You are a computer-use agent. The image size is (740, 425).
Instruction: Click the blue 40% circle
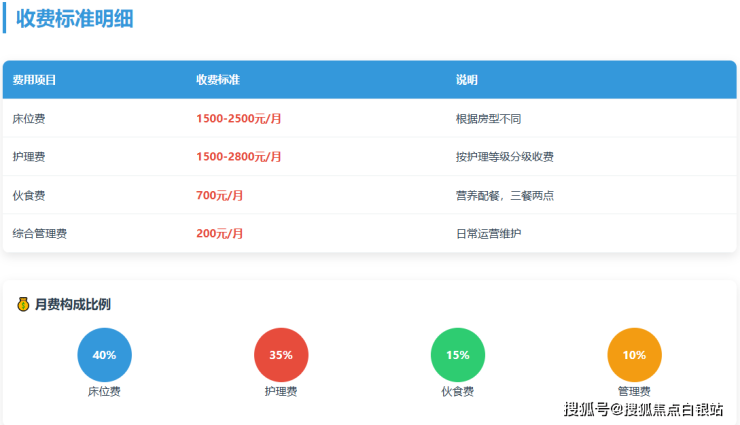tap(104, 355)
